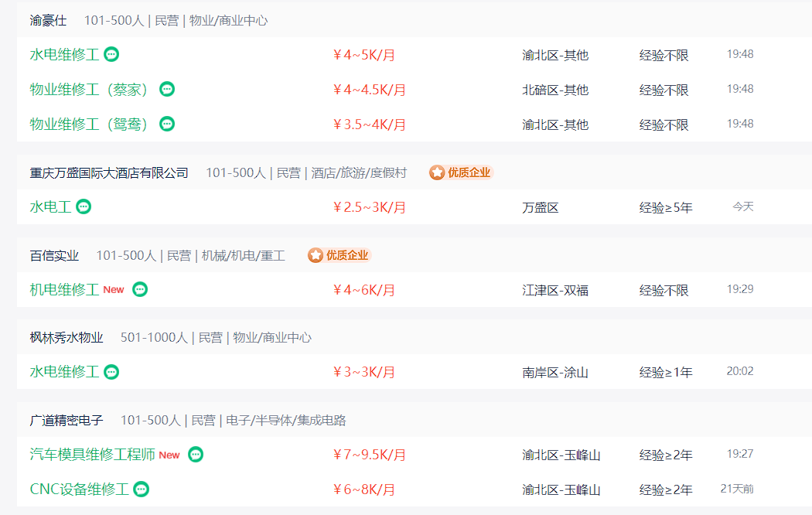The image size is (812, 515).
Task: Click 优质企业 badge of 重庆万盛国际大酒店
Action: click(x=461, y=172)
